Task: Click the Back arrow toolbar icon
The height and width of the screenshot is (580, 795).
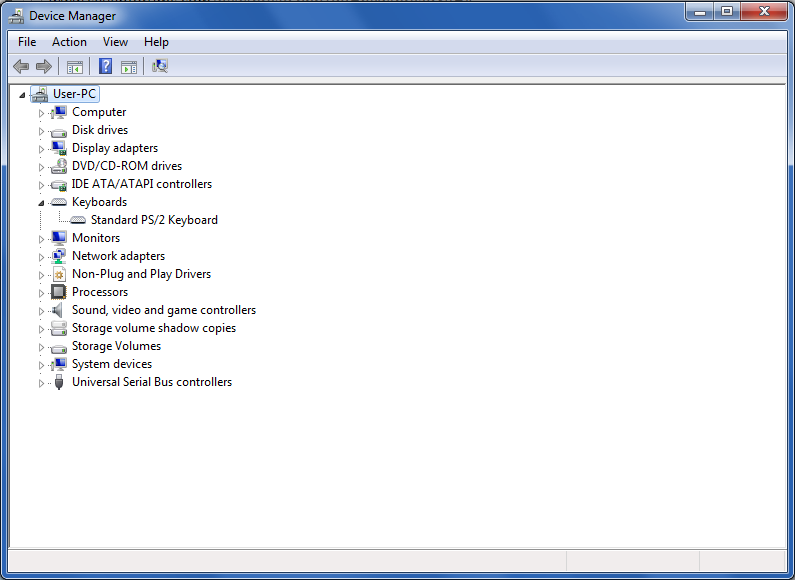Action: [21, 66]
